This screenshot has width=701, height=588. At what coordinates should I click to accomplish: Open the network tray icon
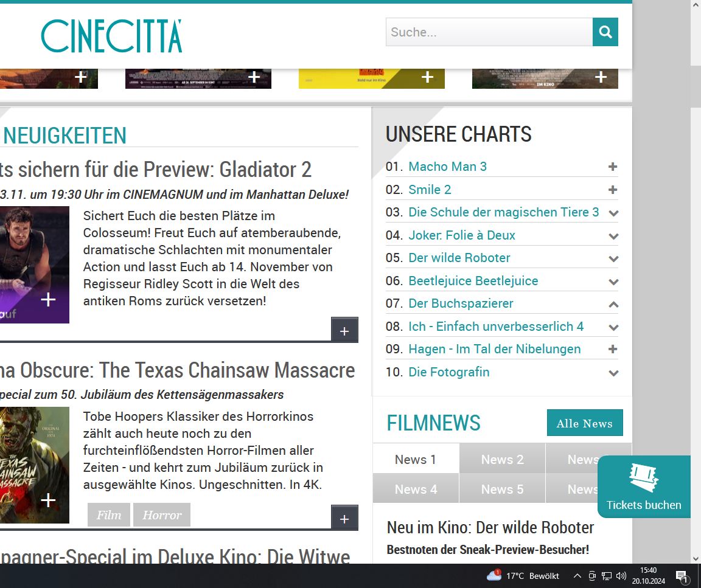[606, 575]
